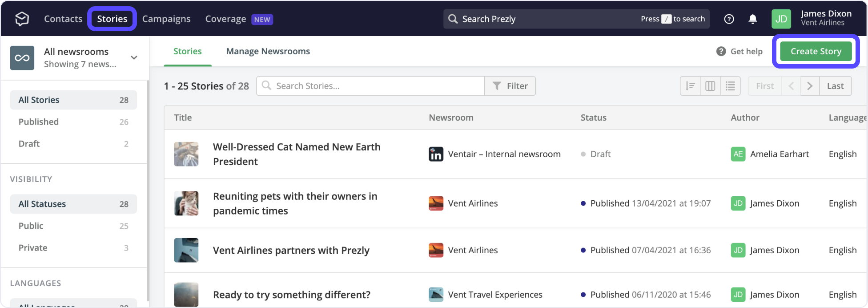Click the Title column header
868x308 pixels.
(x=183, y=118)
